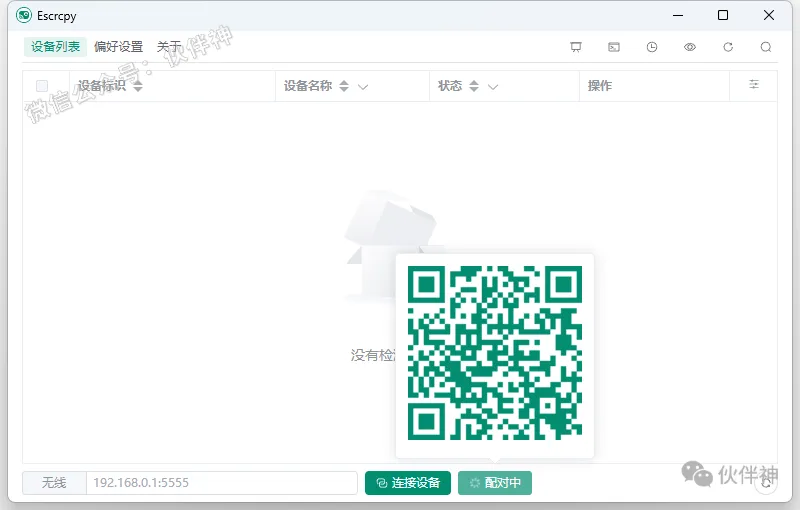Open column settings sliders icon
This screenshot has width=800, height=510.
click(x=754, y=85)
